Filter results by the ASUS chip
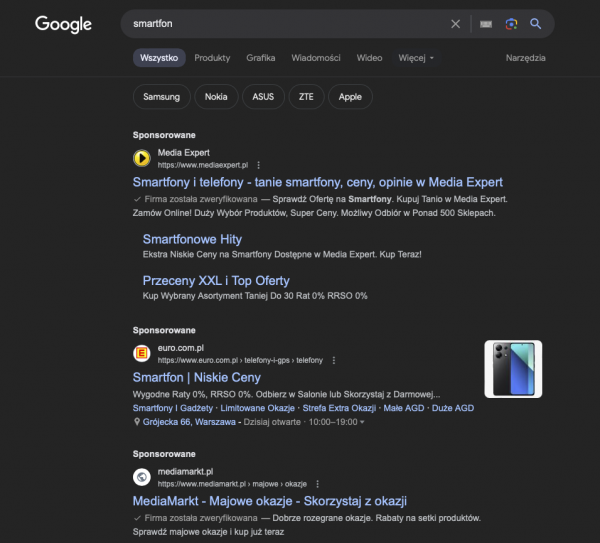 click(263, 97)
